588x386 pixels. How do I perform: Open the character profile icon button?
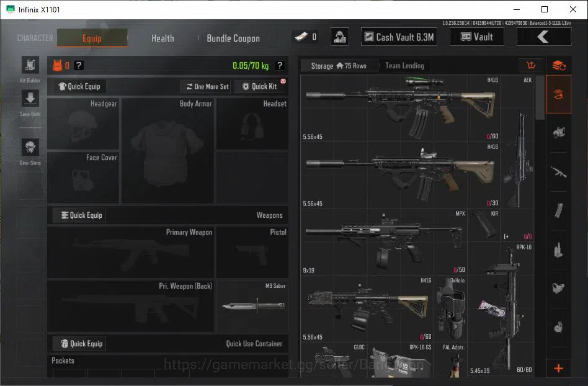pyautogui.click(x=340, y=37)
